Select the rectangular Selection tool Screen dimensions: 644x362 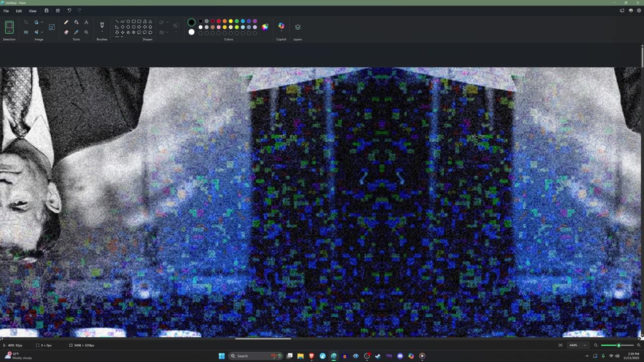(x=9, y=25)
